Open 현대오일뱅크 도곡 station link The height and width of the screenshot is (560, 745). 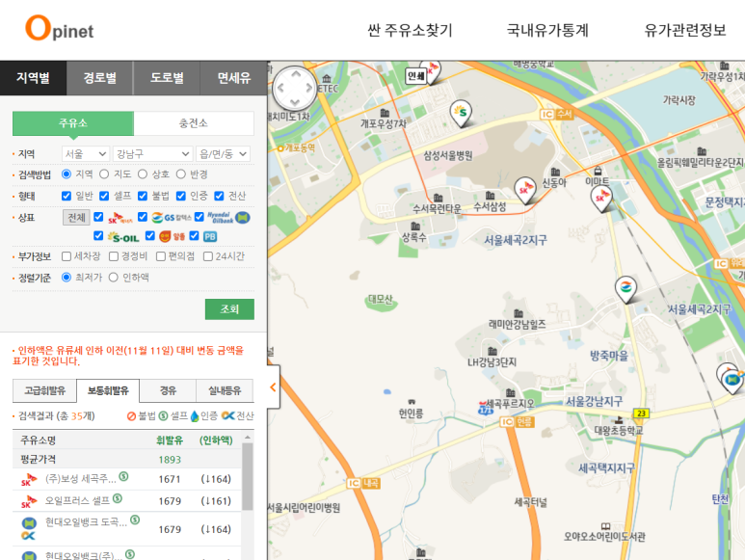[x=86, y=522]
